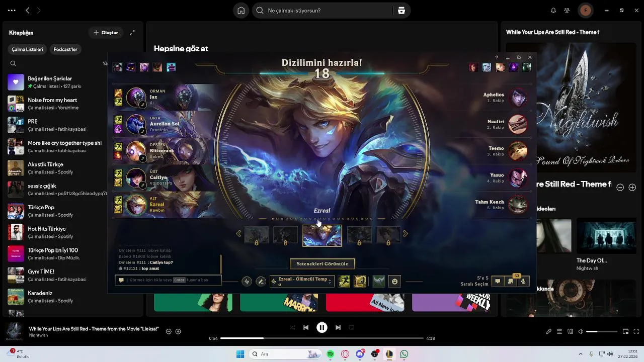Image resolution: width=644 pixels, height=362 pixels.
Task: Open the emote picker smiley icon
Action: coord(395,282)
